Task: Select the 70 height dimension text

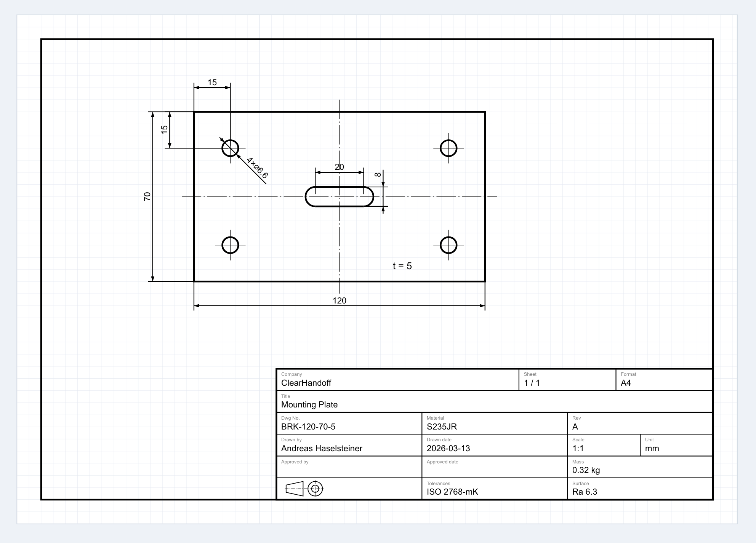Action: [147, 196]
